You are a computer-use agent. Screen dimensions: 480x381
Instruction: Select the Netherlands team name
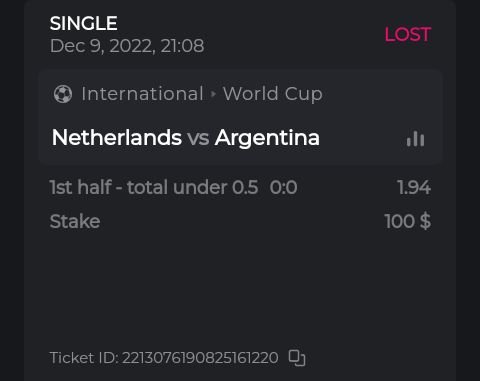click(117, 138)
